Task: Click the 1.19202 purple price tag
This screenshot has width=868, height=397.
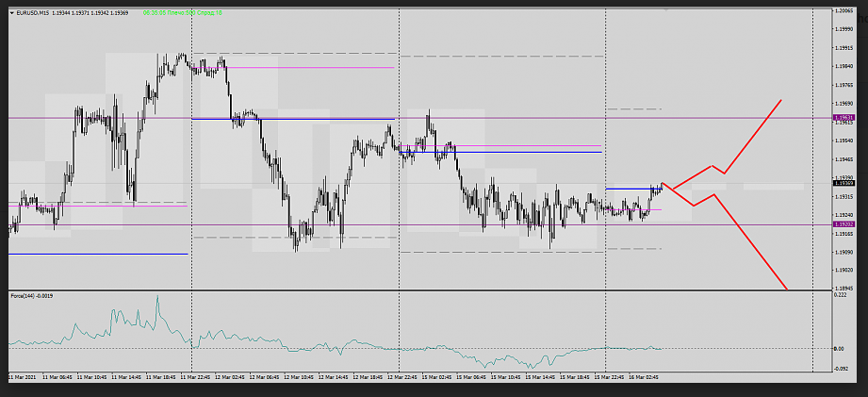Action: tap(843, 224)
